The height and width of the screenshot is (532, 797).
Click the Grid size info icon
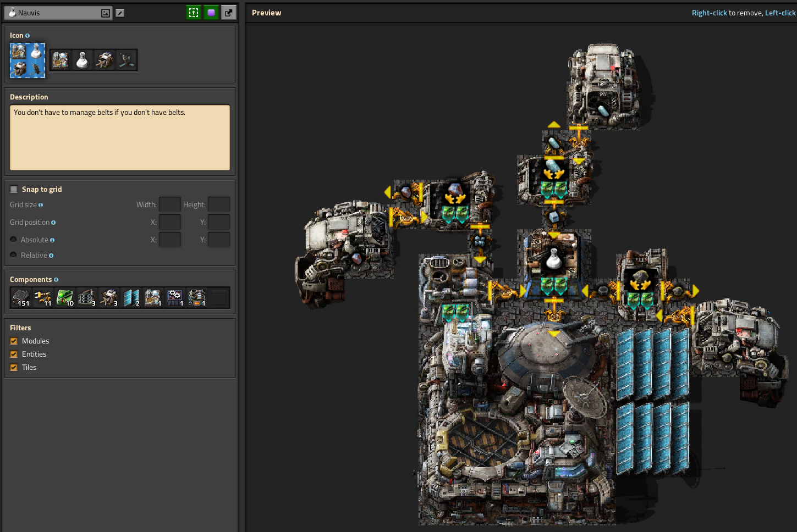click(41, 205)
